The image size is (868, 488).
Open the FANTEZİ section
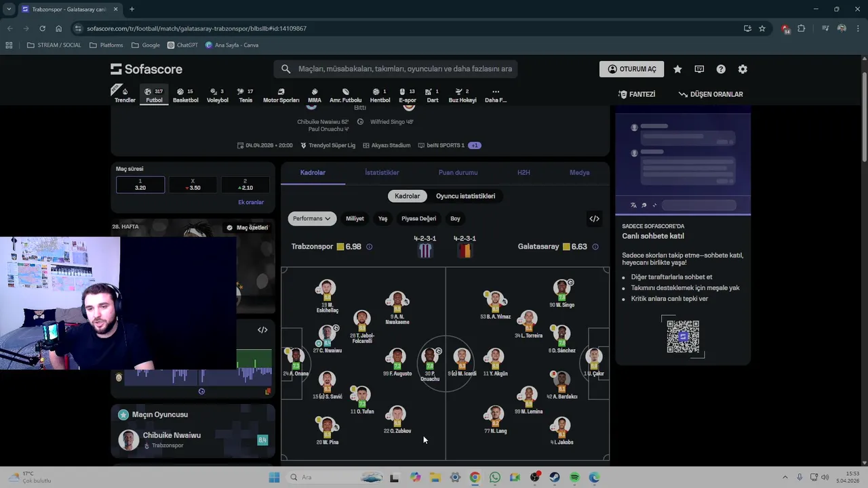(x=637, y=94)
